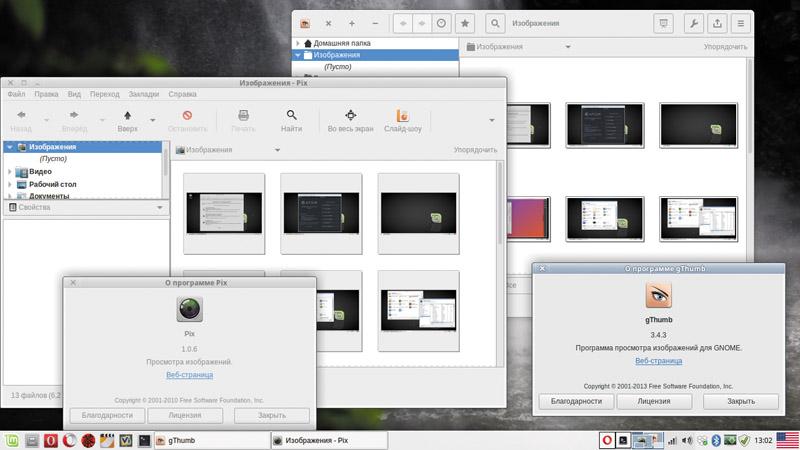
Task: Open gThumb Изображения location dropdown
Action: 568,47
